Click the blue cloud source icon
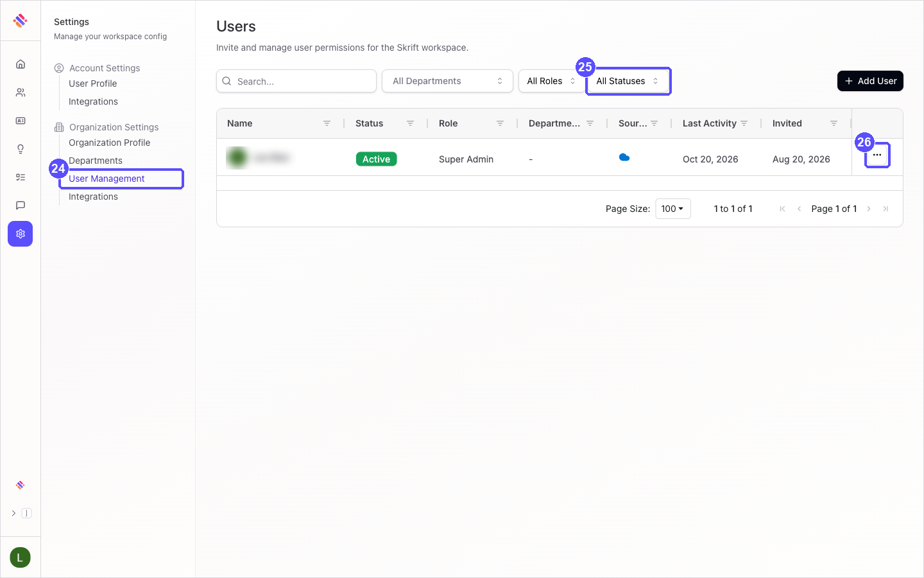The image size is (924, 578). click(624, 157)
